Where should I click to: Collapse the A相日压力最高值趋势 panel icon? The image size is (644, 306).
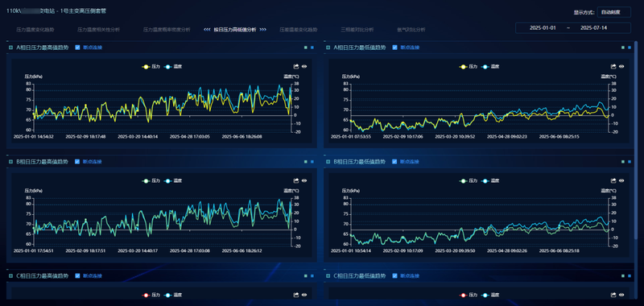click(x=10, y=48)
